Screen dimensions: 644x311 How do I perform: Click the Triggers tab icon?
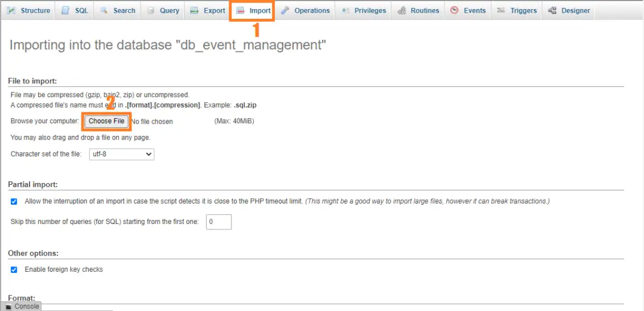(x=500, y=10)
